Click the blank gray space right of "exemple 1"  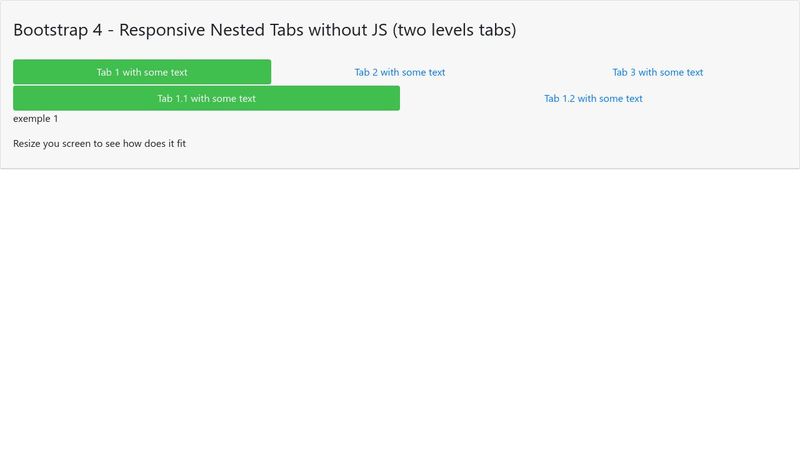(x=400, y=119)
